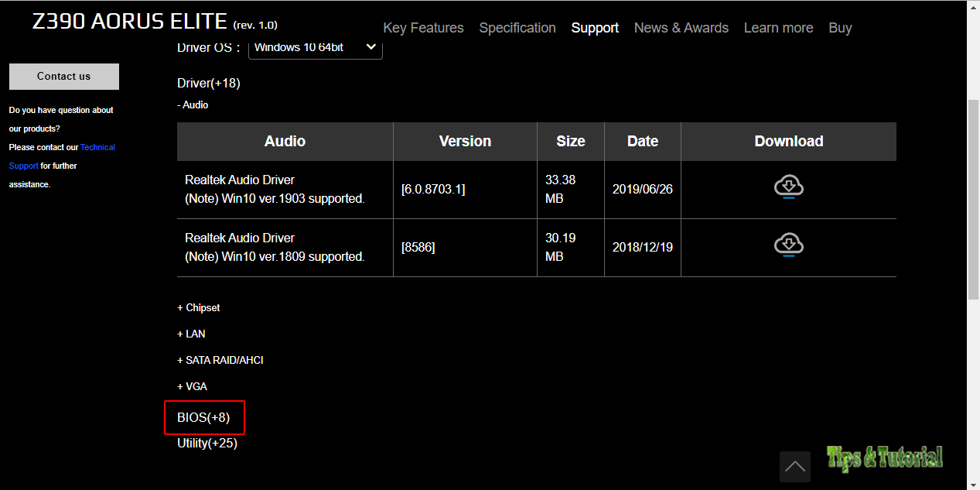
Task: Click the Audio column header
Action: click(285, 142)
